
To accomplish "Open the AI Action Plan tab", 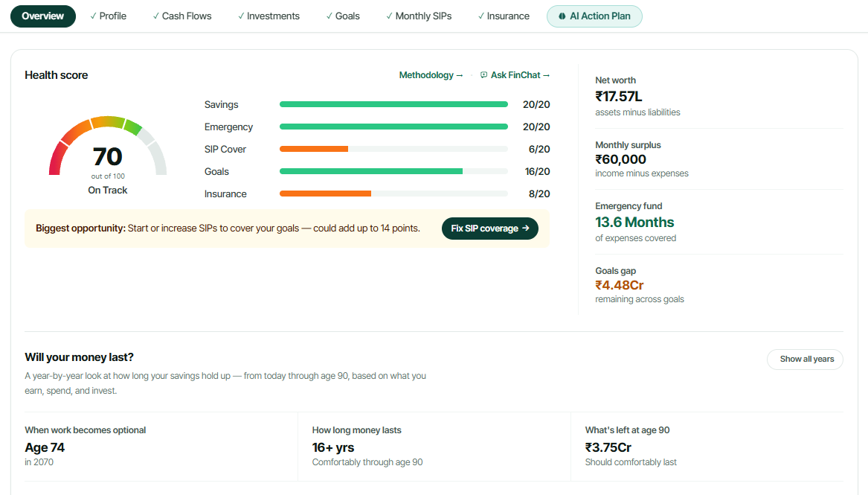I will [x=594, y=16].
